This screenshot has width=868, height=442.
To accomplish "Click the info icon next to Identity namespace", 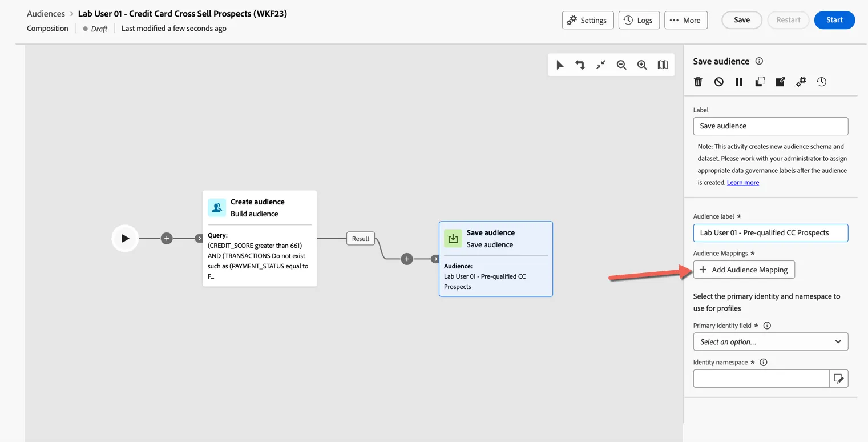I will [764, 362].
